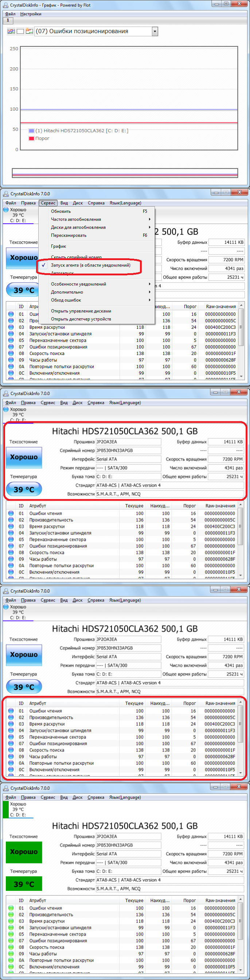Open the Ошибки позиционирования attribute dropdown

point(155,32)
